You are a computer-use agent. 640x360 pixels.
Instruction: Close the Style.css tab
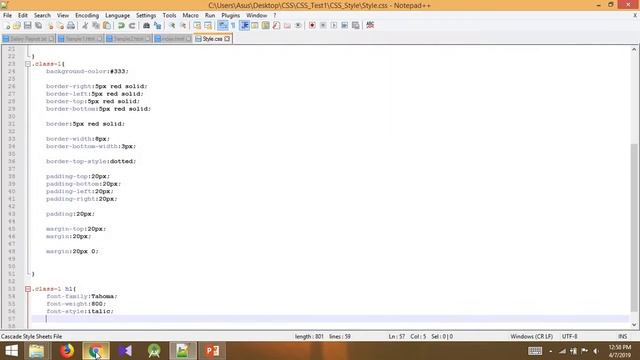(x=227, y=39)
